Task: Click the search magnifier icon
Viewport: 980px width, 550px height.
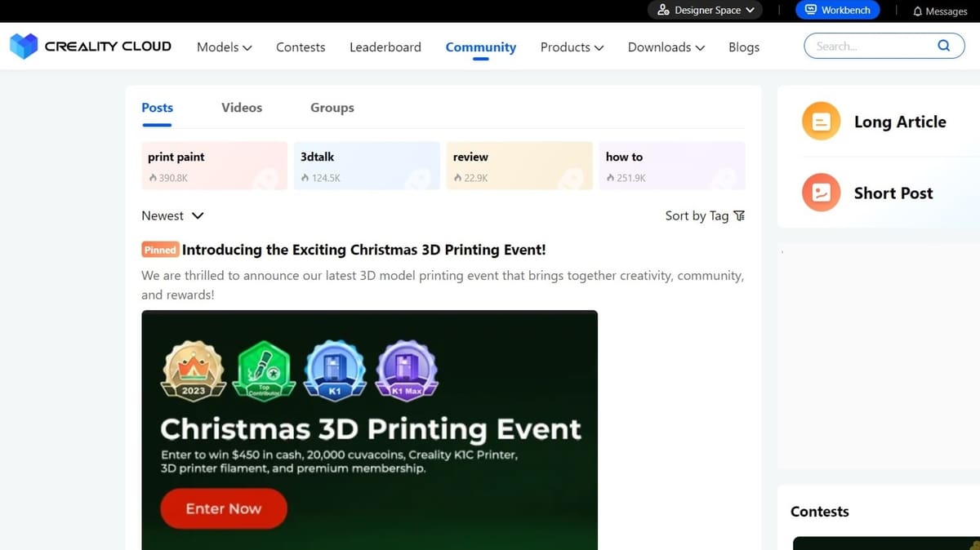Action: tap(944, 46)
